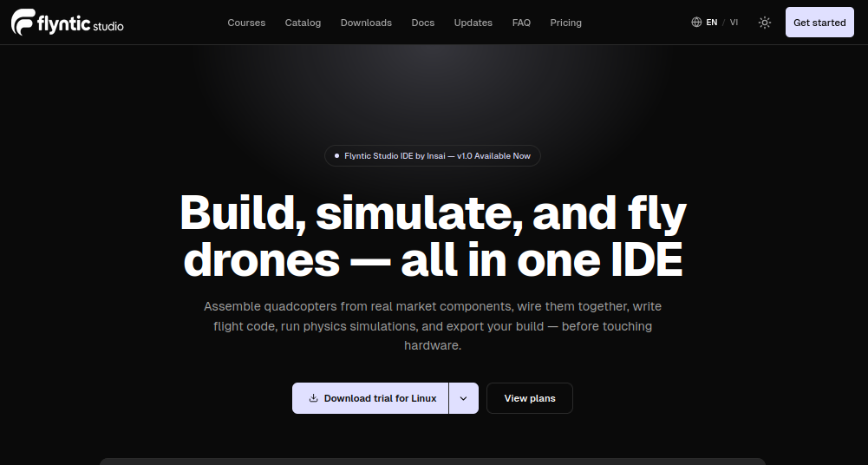The height and width of the screenshot is (465, 868).
Task: Click the globe language icon
Action: tap(696, 23)
